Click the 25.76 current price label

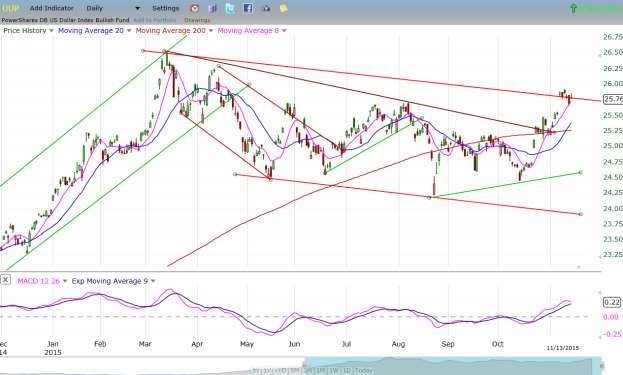[613, 99]
